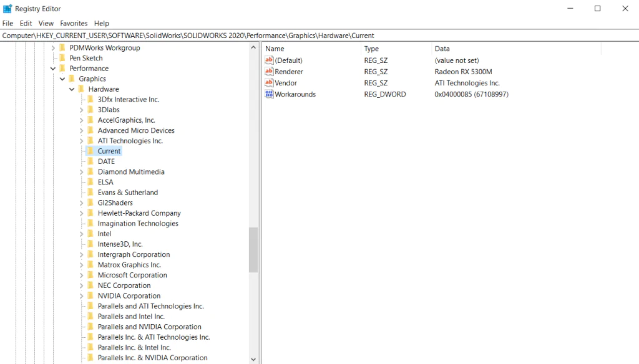The height and width of the screenshot is (364, 639).
Task: Click the Renderer string value icon
Action: click(269, 71)
